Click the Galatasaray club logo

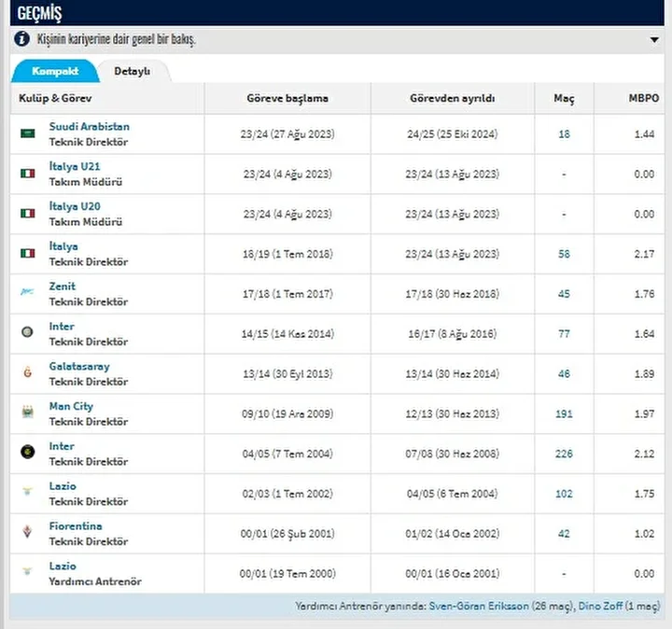click(27, 372)
